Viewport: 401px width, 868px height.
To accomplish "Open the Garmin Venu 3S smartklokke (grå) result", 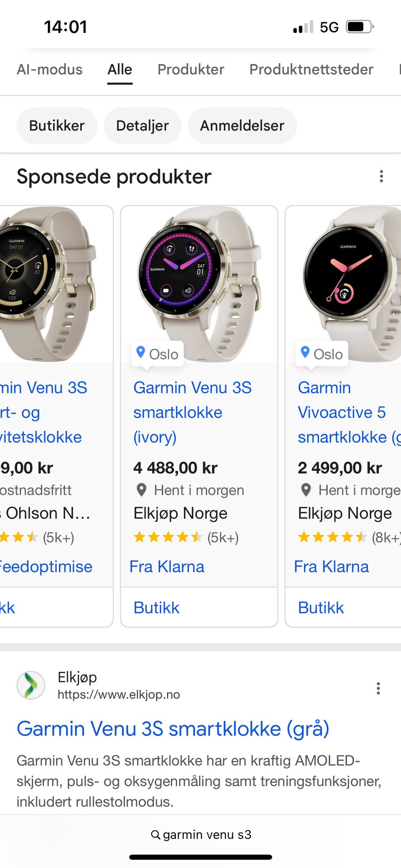I will pyautogui.click(x=173, y=729).
